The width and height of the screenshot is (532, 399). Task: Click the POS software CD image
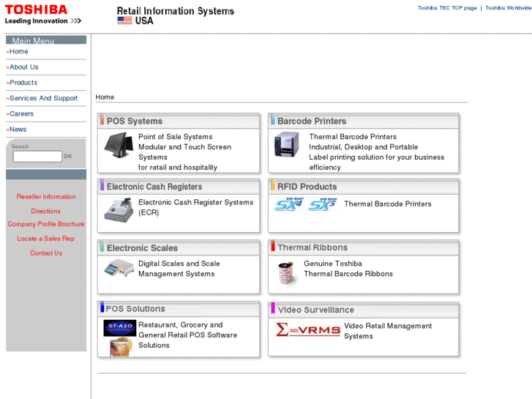pyautogui.click(x=121, y=347)
